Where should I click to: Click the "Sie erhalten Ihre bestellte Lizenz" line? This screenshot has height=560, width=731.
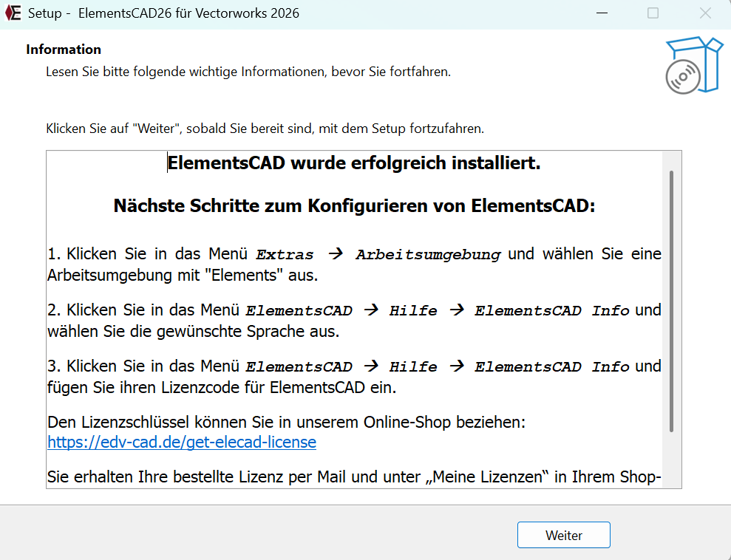point(353,477)
